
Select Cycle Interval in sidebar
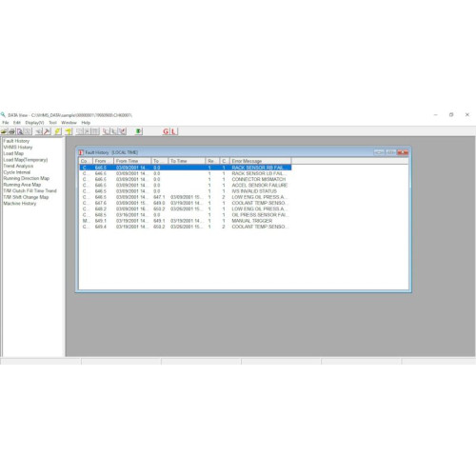pyautogui.click(x=17, y=172)
